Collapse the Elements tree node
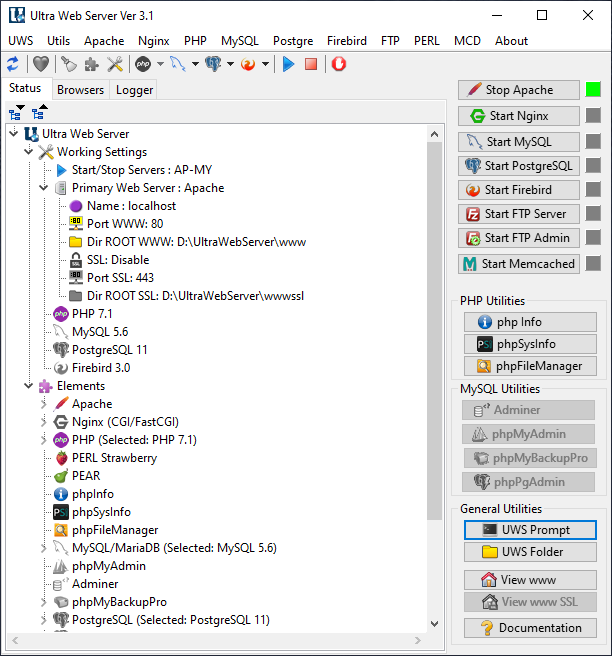This screenshot has width=612, height=656. click(x=28, y=385)
